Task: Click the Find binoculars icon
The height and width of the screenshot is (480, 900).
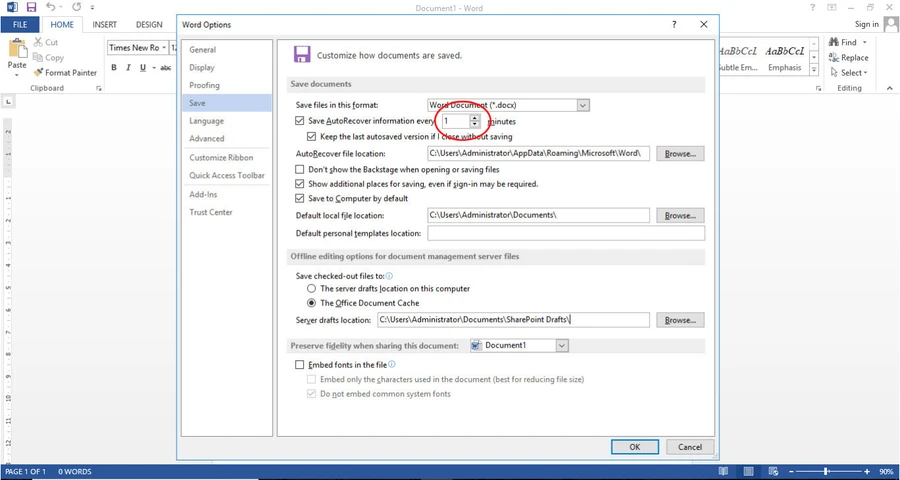Action: pos(833,42)
